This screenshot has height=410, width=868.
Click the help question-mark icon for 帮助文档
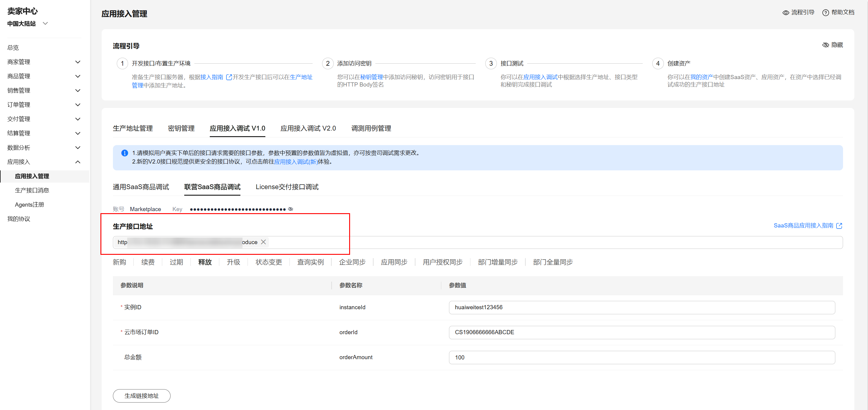coord(825,12)
